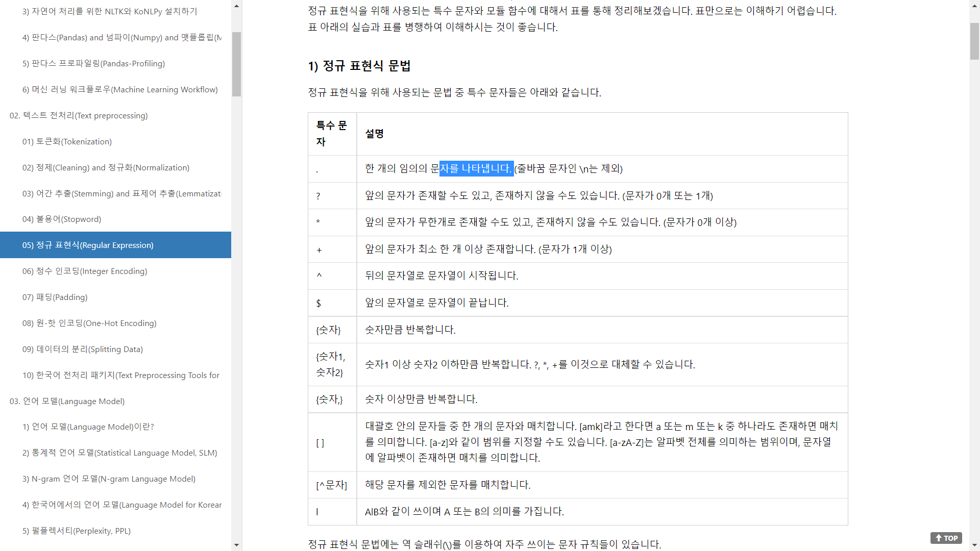
Task: Click sidebar scrollbar down arrow
Action: [x=236, y=545]
